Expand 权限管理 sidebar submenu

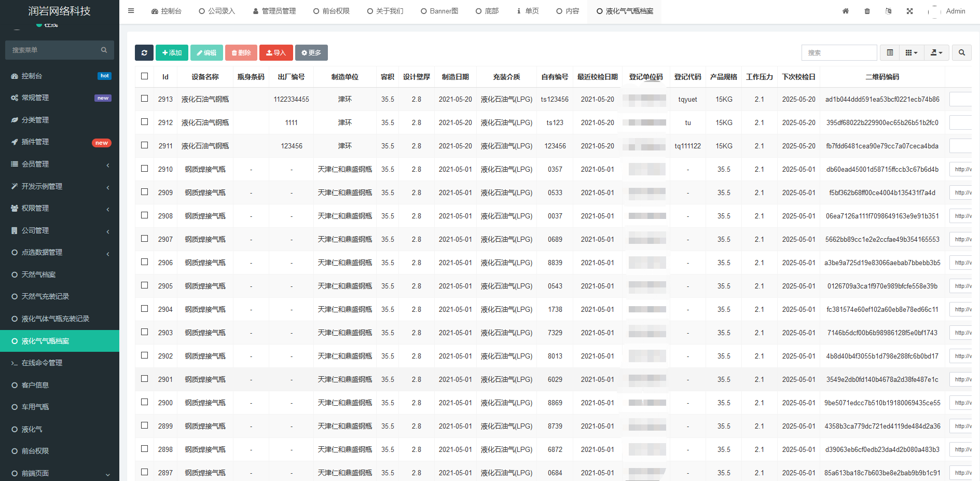click(x=60, y=208)
